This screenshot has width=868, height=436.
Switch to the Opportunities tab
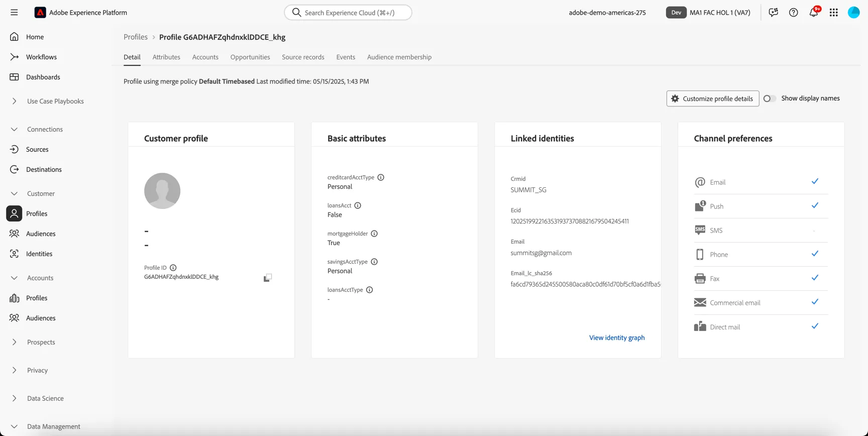pos(250,57)
